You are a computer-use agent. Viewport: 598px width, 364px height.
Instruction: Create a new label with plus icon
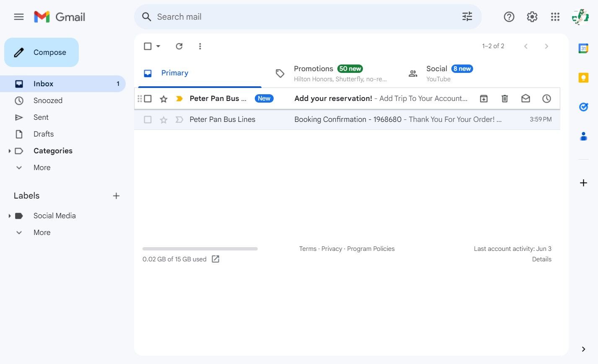pyautogui.click(x=116, y=196)
